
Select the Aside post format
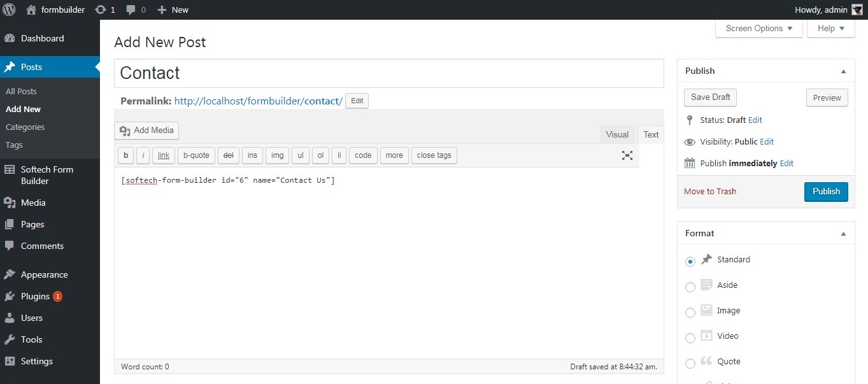690,287
